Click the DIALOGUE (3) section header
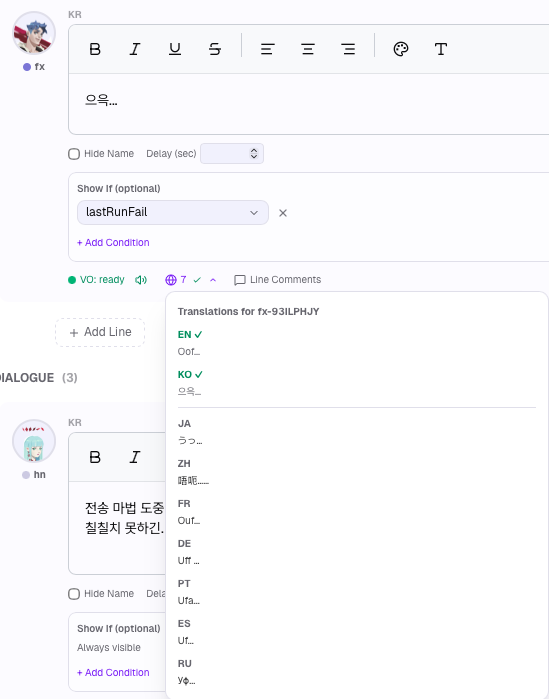 click(x=39, y=378)
